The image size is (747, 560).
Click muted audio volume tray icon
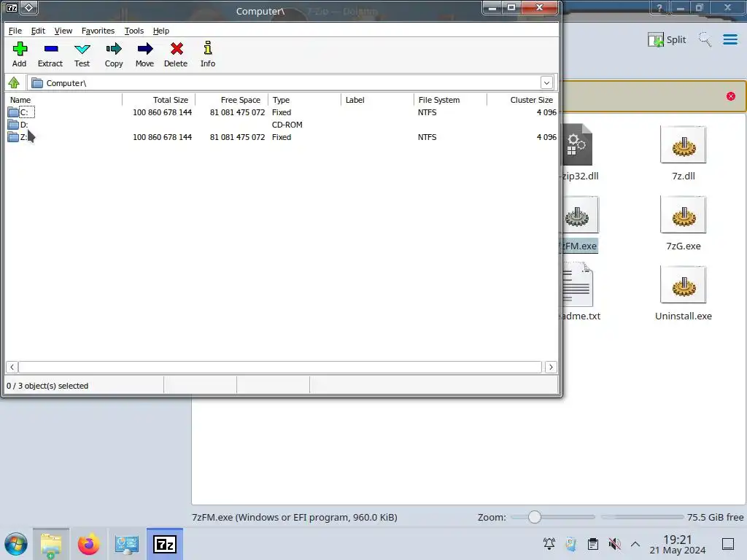614,544
